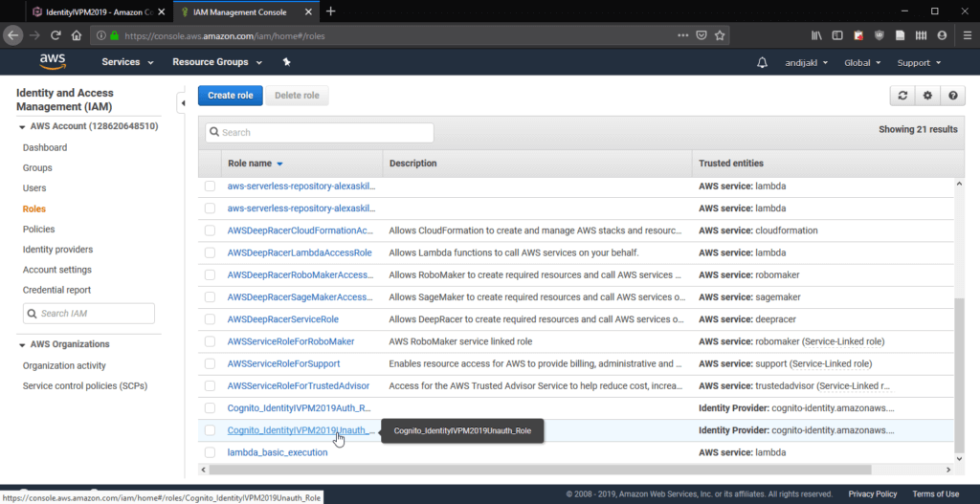Collapse the IAM sidebar using arrow handle
The image size is (980, 504).
182,103
